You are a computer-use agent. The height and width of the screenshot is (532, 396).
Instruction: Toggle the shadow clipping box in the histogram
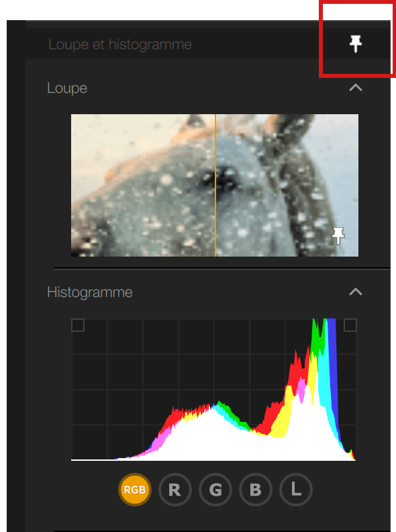(x=78, y=325)
